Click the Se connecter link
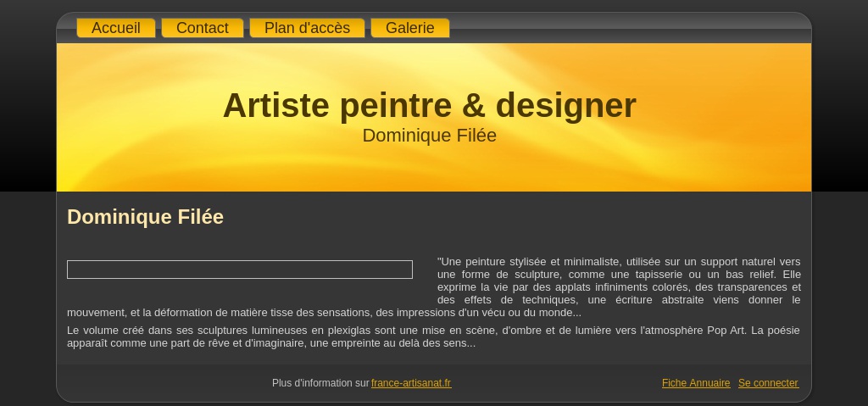The image size is (868, 406). 768,383
